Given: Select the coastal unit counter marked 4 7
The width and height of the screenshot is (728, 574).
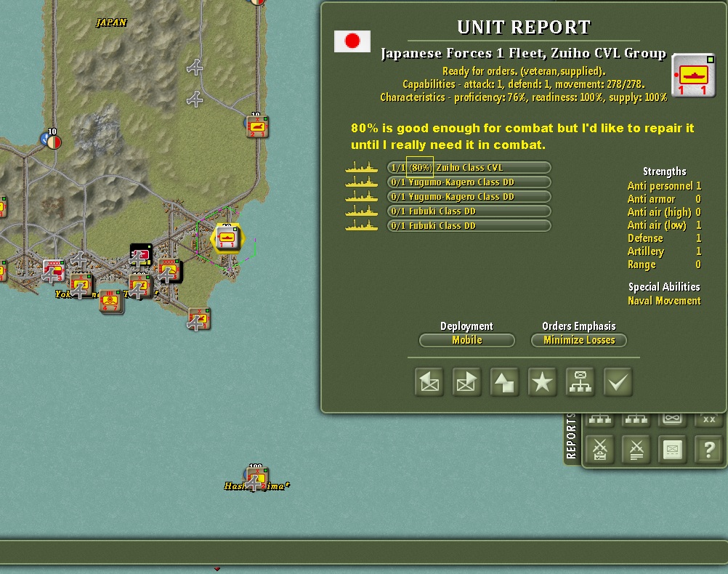Looking at the screenshot, I should coord(111,302).
